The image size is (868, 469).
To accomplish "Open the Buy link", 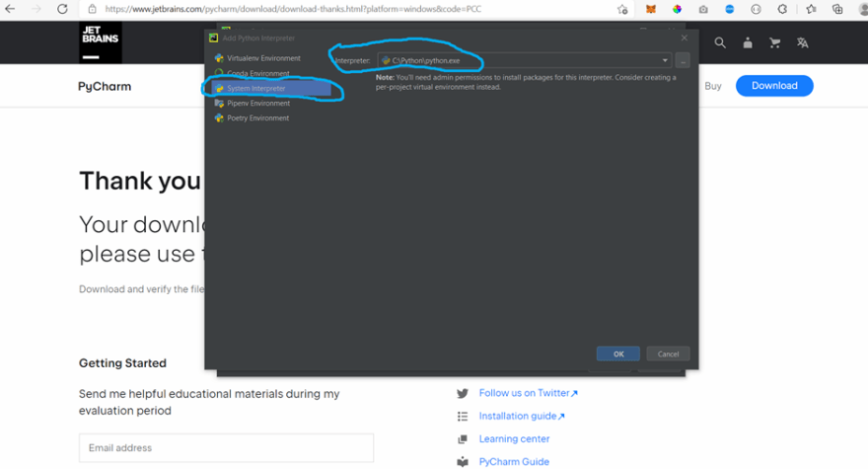I will coord(713,86).
